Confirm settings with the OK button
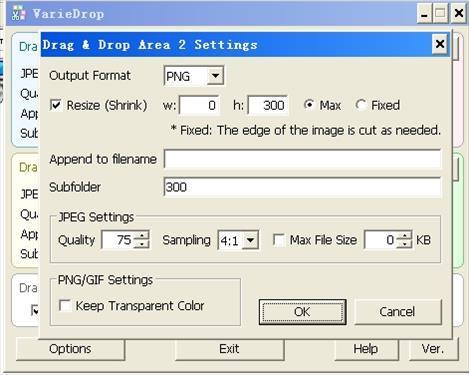The width and height of the screenshot is (469, 375). pyautogui.click(x=302, y=312)
